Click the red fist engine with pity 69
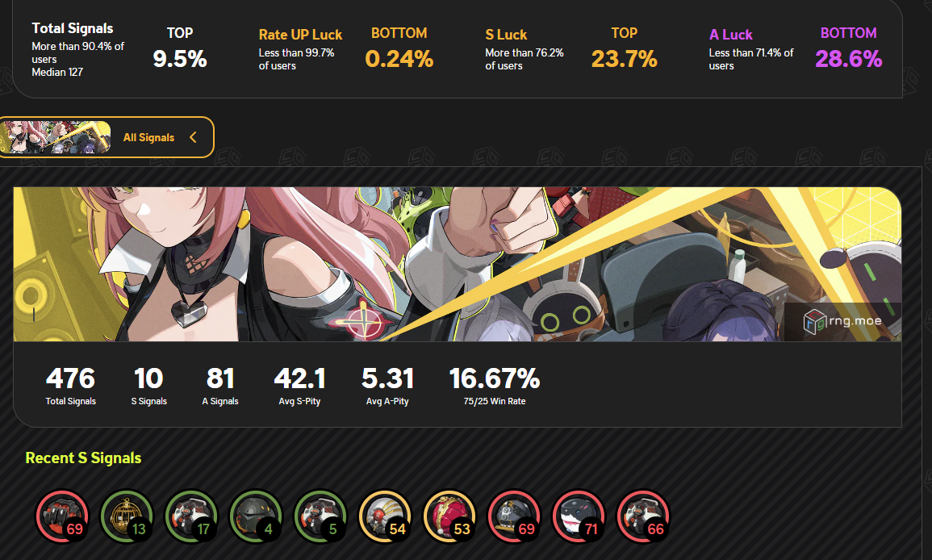Viewport: 932px width, 560px height. (x=62, y=516)
